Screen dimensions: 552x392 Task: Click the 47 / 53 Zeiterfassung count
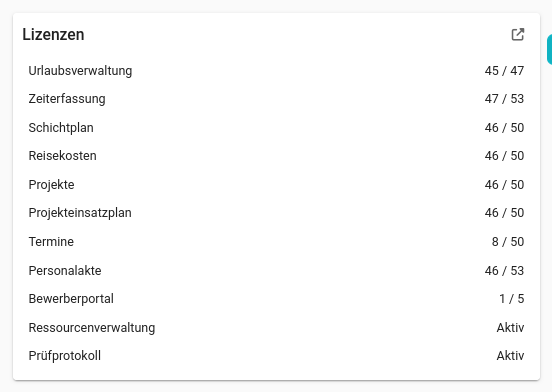click(504, 99)
